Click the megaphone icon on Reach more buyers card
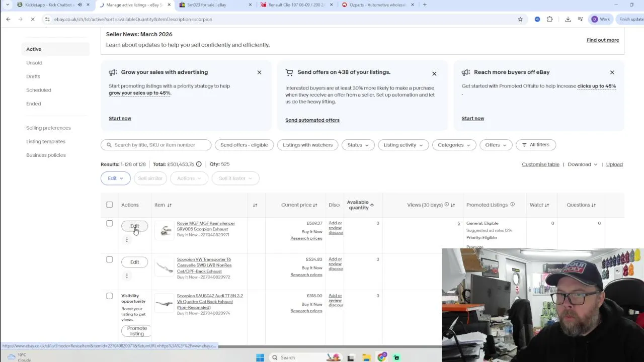 point(466,72)
